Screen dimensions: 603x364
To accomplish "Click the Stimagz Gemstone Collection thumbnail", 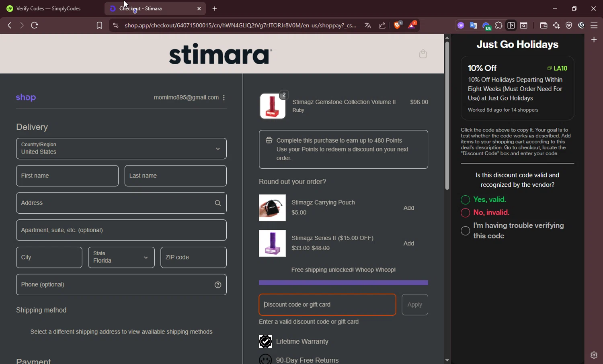I will [x=273, y=106].
